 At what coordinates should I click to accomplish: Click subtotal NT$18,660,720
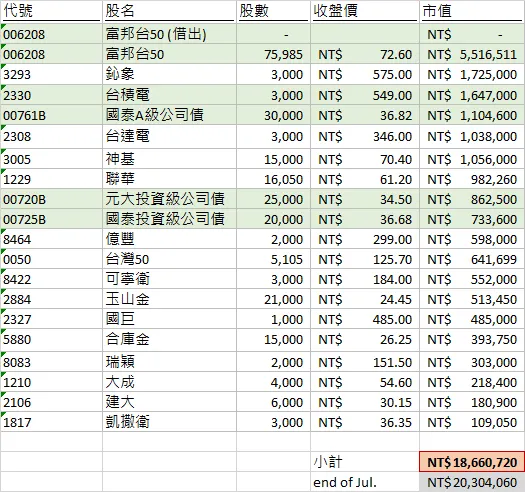tap(472, 462)
